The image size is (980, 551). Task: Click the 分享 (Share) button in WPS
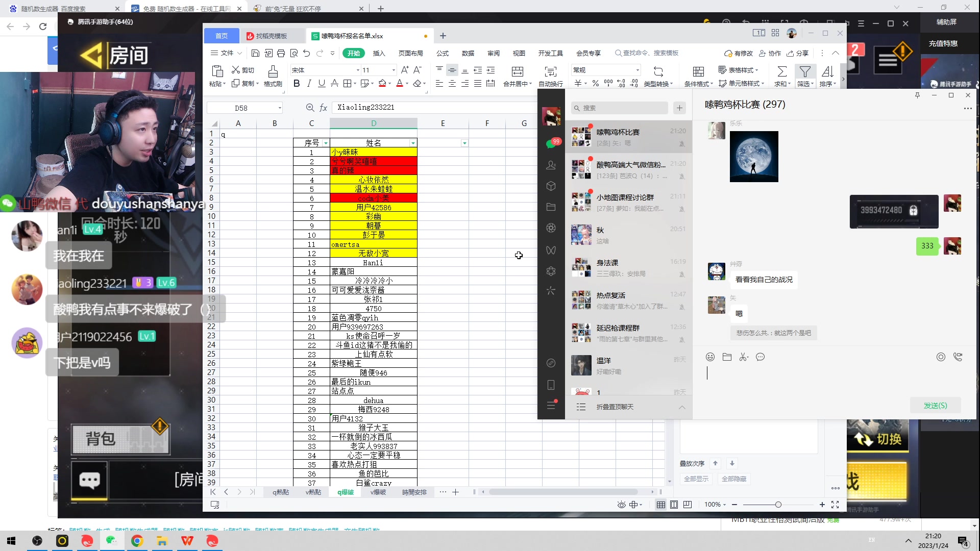(x=798, y=53)
